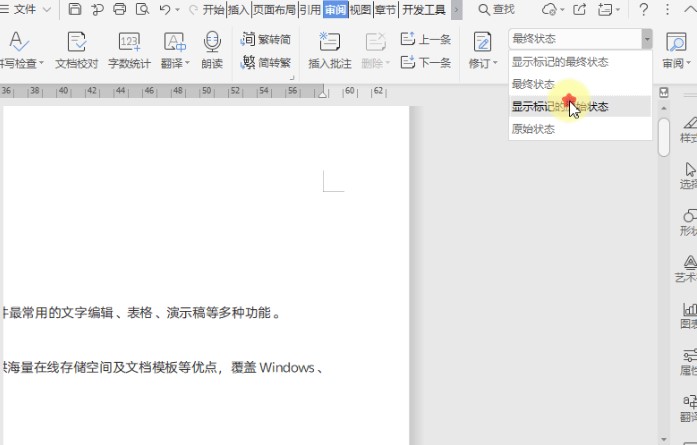Click the Print icon

pyautogui.click(x=120, y=9)
